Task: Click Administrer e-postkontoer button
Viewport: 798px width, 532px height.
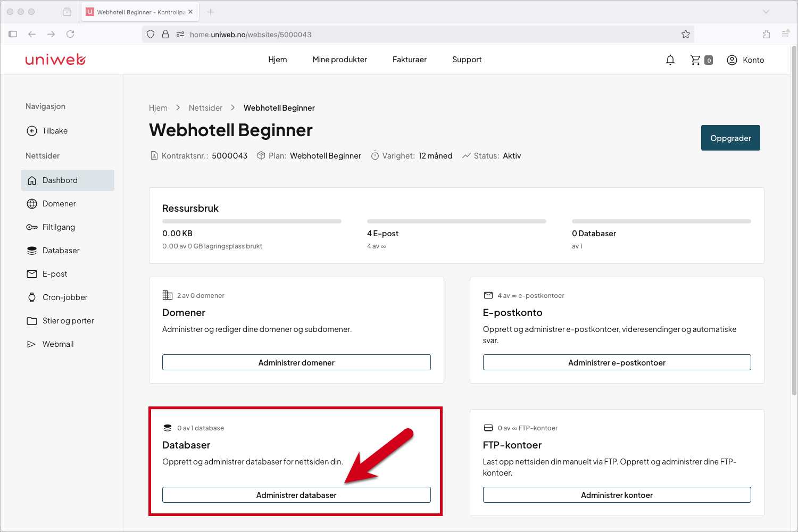Action: pyautogui.click(x=617, y=362)
